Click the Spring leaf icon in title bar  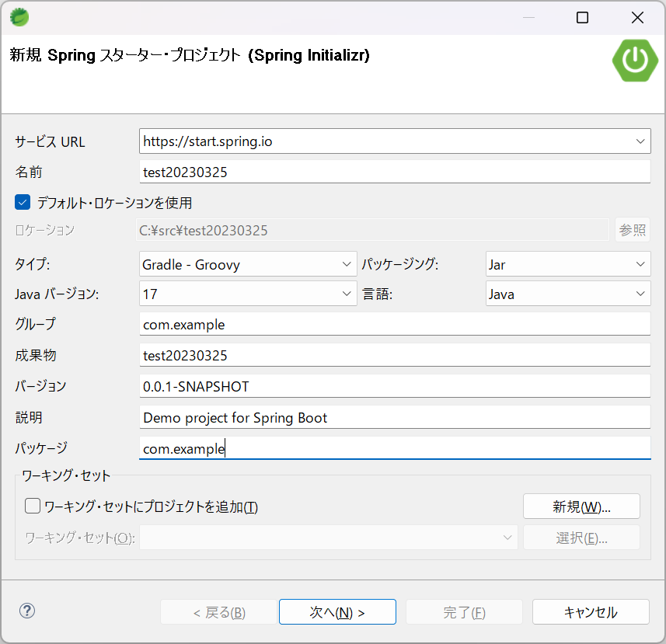click(19, 16)
